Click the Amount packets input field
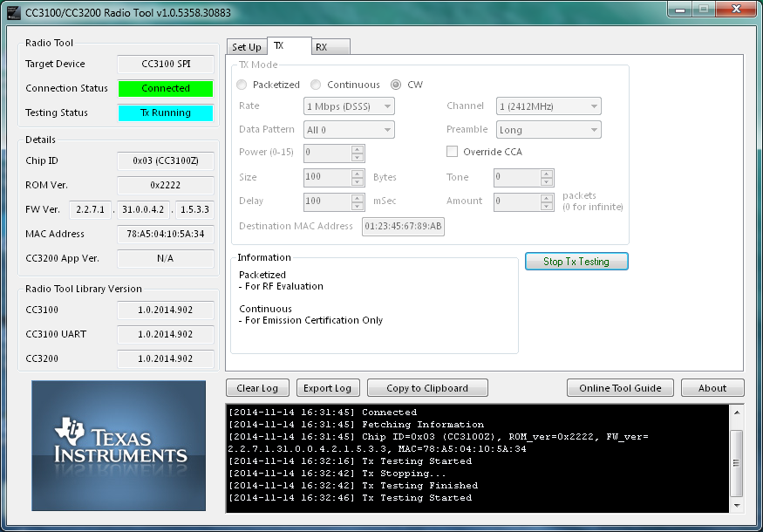Viewport: 763px width, 532px height. click(x=517, y=201)
